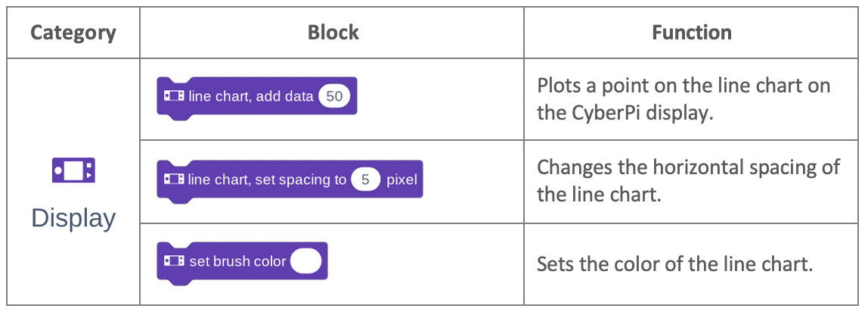Click 'Sets the color of the line chart' text
This screenshot has height=315, width=868.
coord(674,264)
